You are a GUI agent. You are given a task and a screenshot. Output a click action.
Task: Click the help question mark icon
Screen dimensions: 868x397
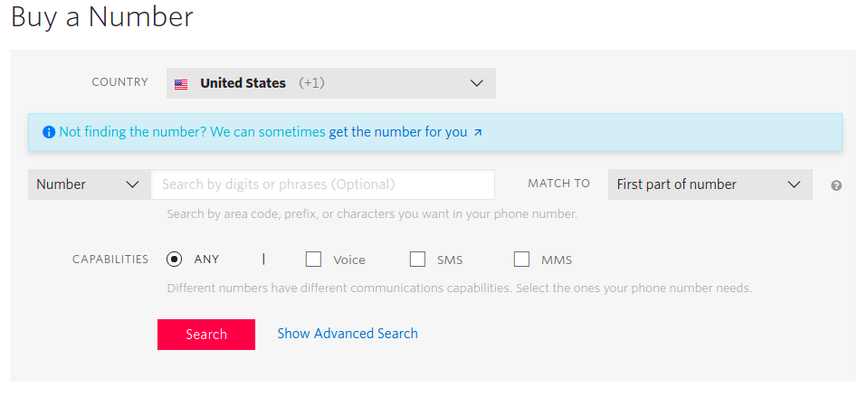coord(836,185)
